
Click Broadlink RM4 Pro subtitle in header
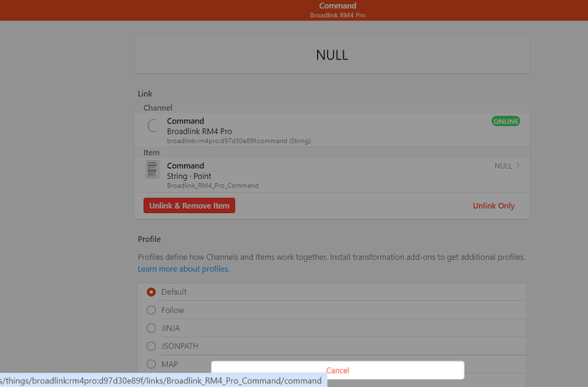coord(337,15)
